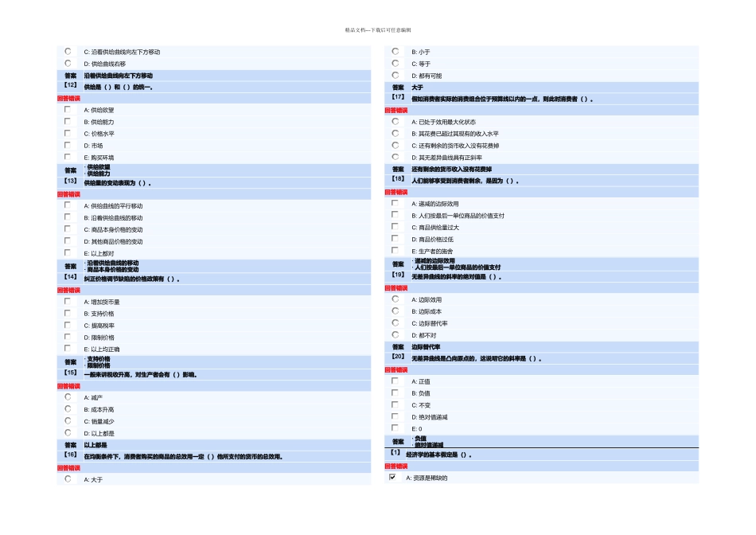Screen dimensions: 756x535
Task: Click question 1 text 经济学的基本假定是
Action: click(432, 455)
